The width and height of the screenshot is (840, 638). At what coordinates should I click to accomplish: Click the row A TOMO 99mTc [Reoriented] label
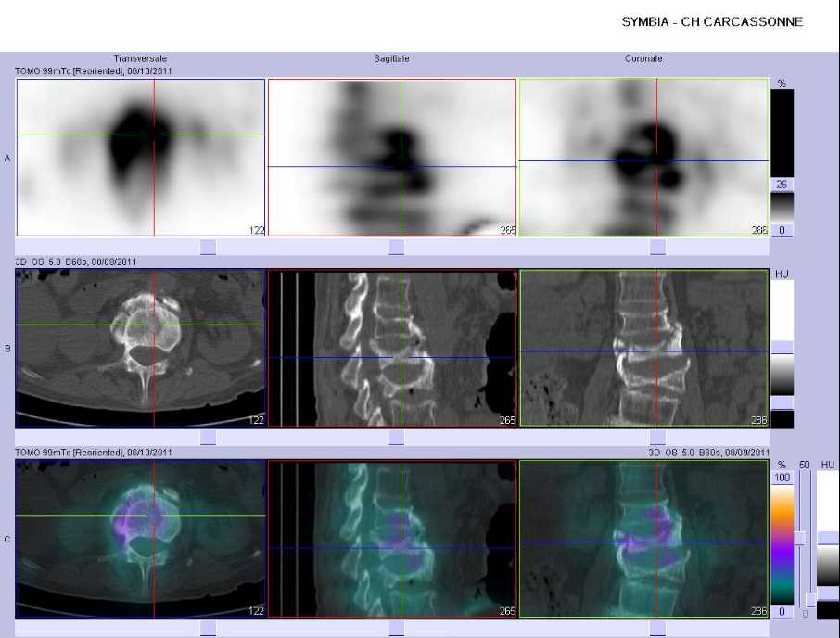(x=94, y=70)
